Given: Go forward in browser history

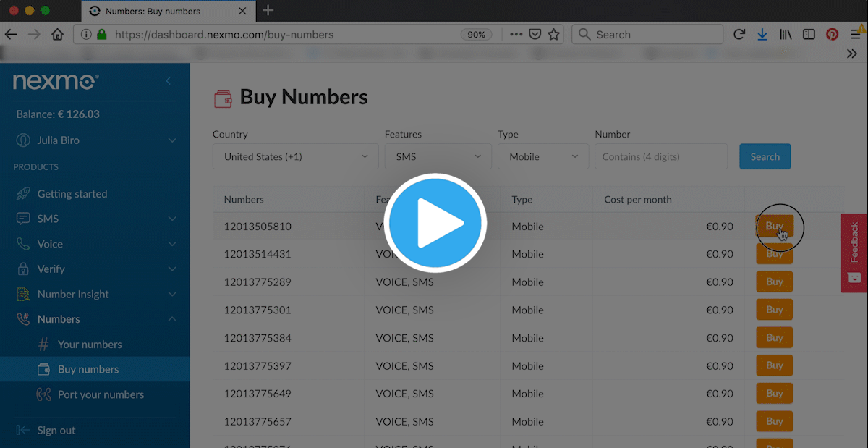Looking at the screenshot, I should (34, 34).
